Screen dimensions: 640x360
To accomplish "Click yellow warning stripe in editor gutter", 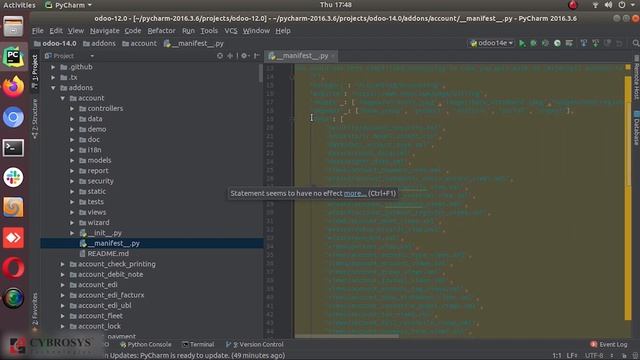I will [628, 198].
